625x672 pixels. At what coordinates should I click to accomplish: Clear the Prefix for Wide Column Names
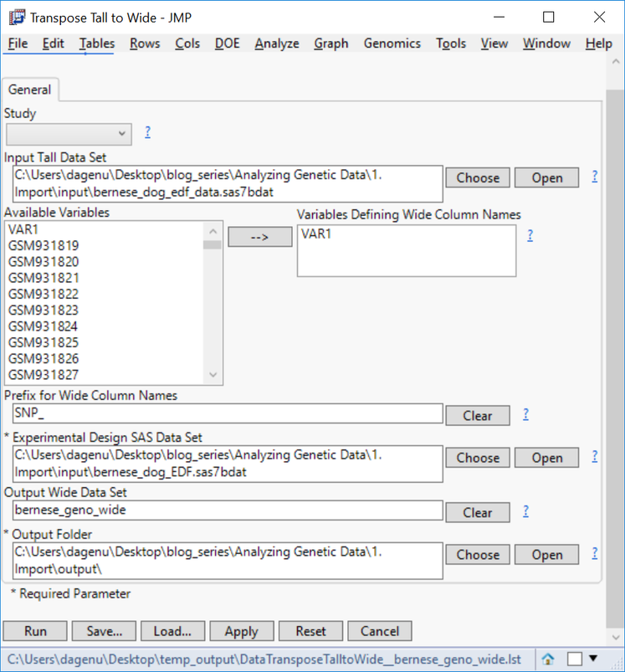click(x=478, y=415)
